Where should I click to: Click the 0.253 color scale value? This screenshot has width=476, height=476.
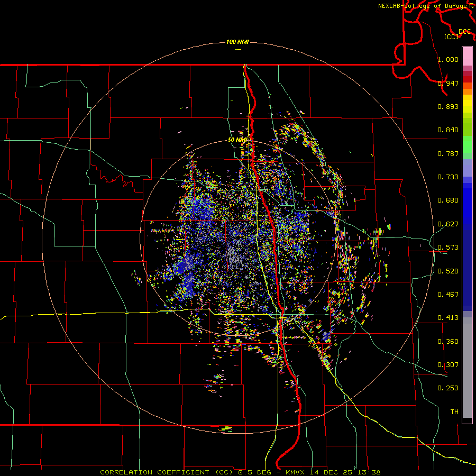[x=448, y=388]
